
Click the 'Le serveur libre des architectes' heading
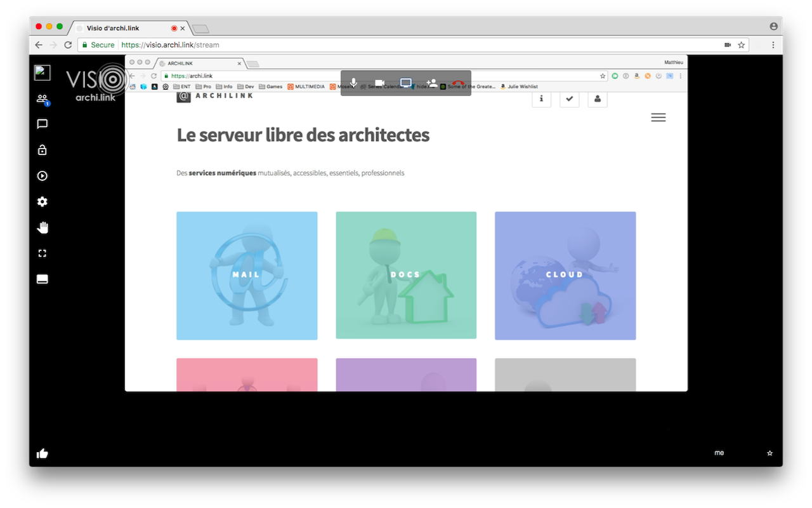point(303,135)
